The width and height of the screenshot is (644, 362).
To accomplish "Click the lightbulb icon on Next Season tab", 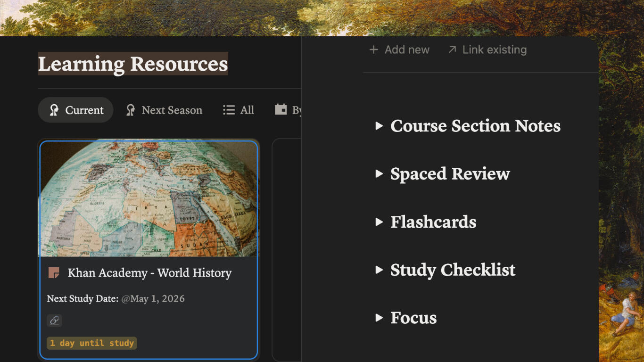I will (131, 110).
